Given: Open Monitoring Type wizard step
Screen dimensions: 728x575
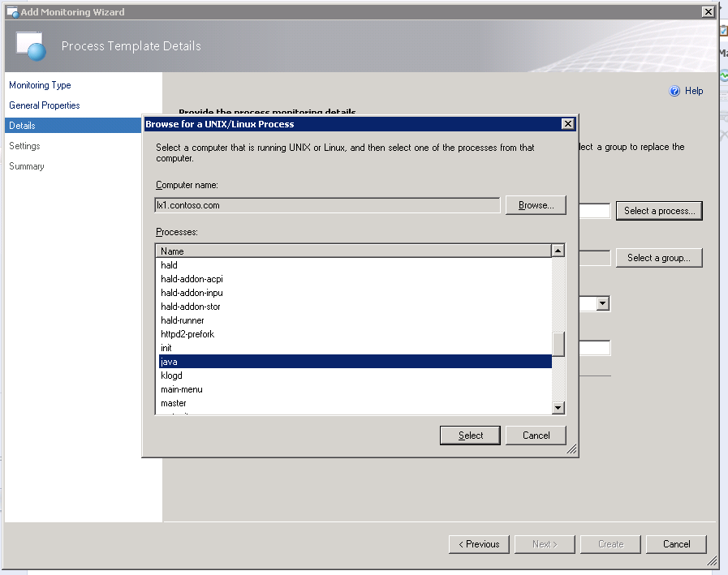Looking at the screenshot, I should 40,85.
